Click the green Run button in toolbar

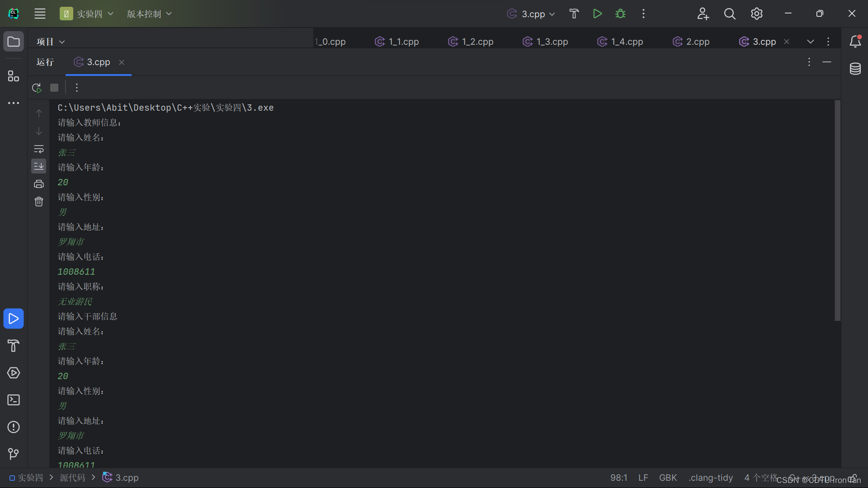click(597, 14)
